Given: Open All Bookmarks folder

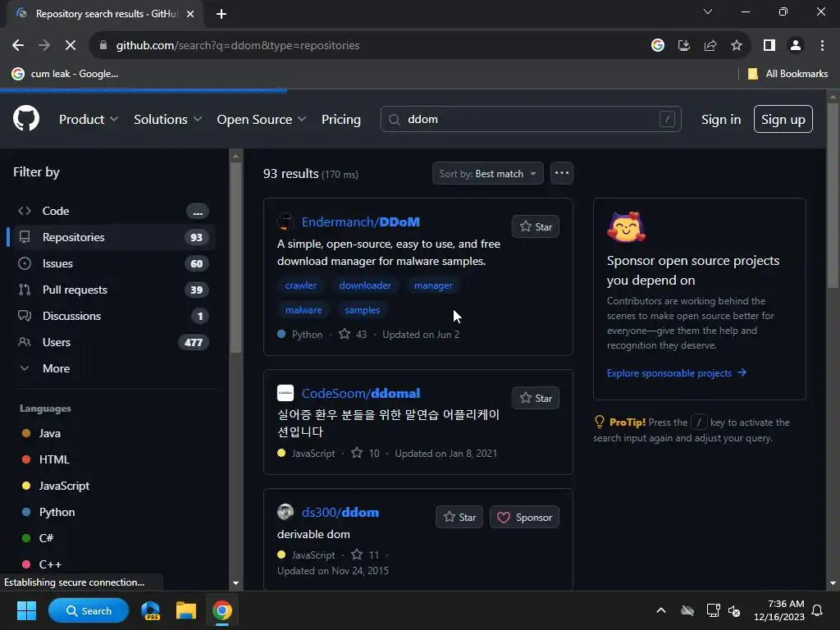Looking at the screenshot, I should click(787, 74).
